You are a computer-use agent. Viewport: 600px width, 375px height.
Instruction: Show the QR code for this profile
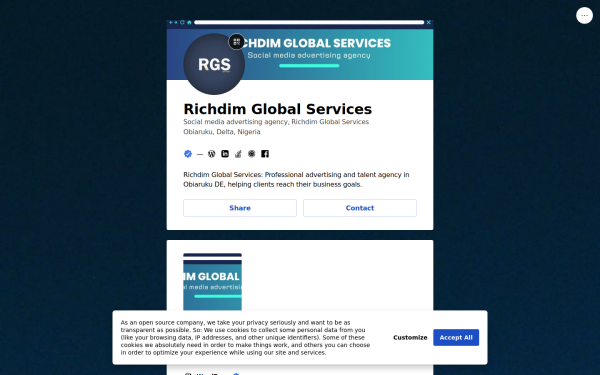click(236, 42)
